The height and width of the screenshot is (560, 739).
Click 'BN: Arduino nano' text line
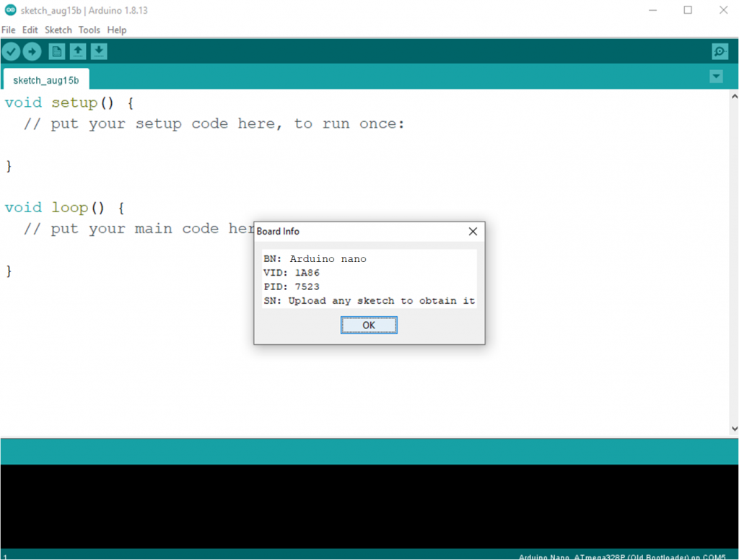click(x=315, y=259)
